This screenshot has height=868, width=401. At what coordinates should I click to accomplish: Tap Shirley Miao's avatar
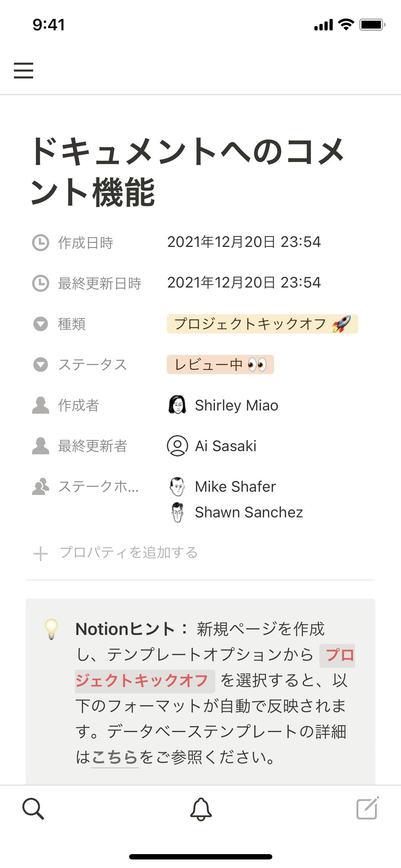[177, 405]
